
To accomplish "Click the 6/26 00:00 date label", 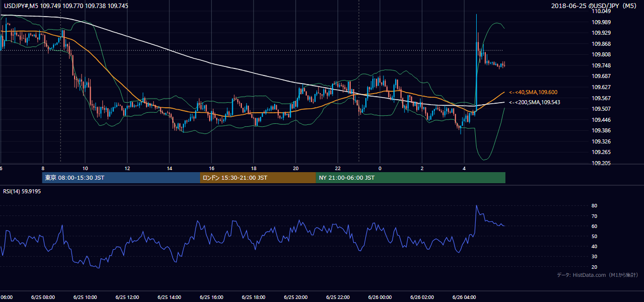I will click(380, 297).
